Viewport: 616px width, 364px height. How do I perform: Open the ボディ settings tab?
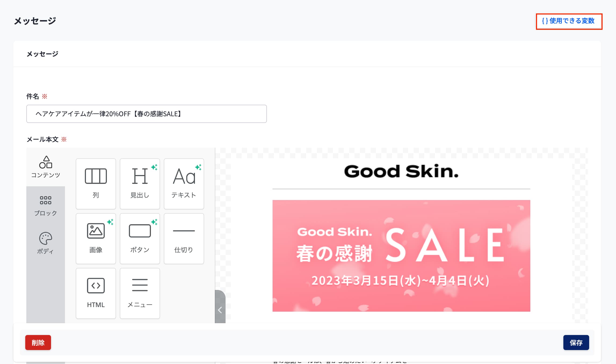click(46, 243)
